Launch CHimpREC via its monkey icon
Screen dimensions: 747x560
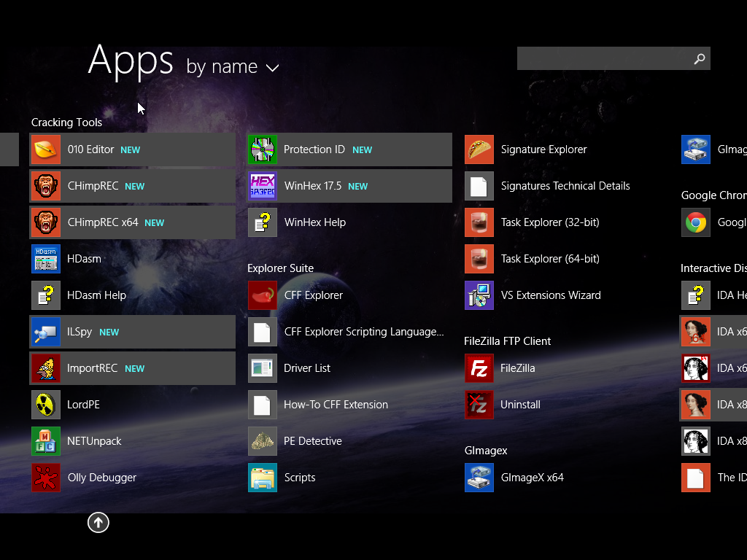click(x=46, y=186)
